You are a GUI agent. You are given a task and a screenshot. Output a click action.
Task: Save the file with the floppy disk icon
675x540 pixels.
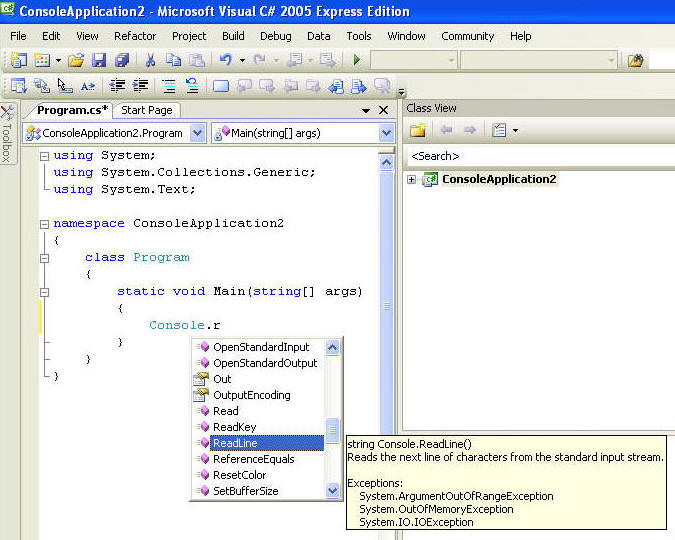[99, 61]
